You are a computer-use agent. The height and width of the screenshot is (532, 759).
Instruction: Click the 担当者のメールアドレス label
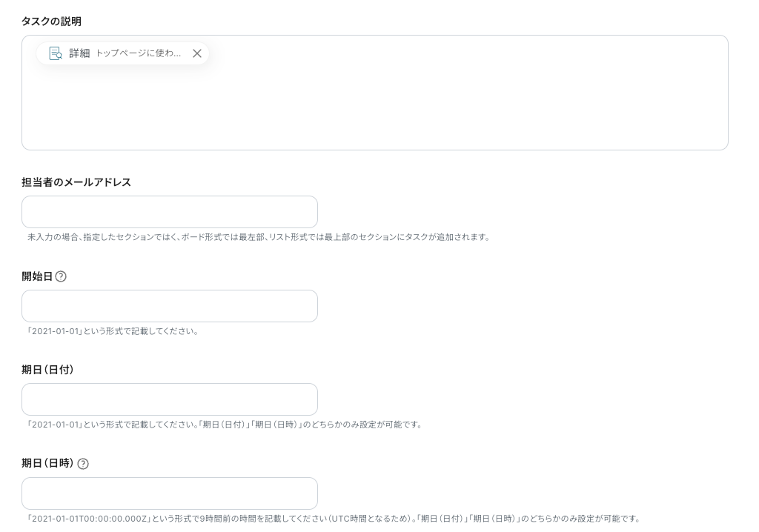[x=76, y=182]
